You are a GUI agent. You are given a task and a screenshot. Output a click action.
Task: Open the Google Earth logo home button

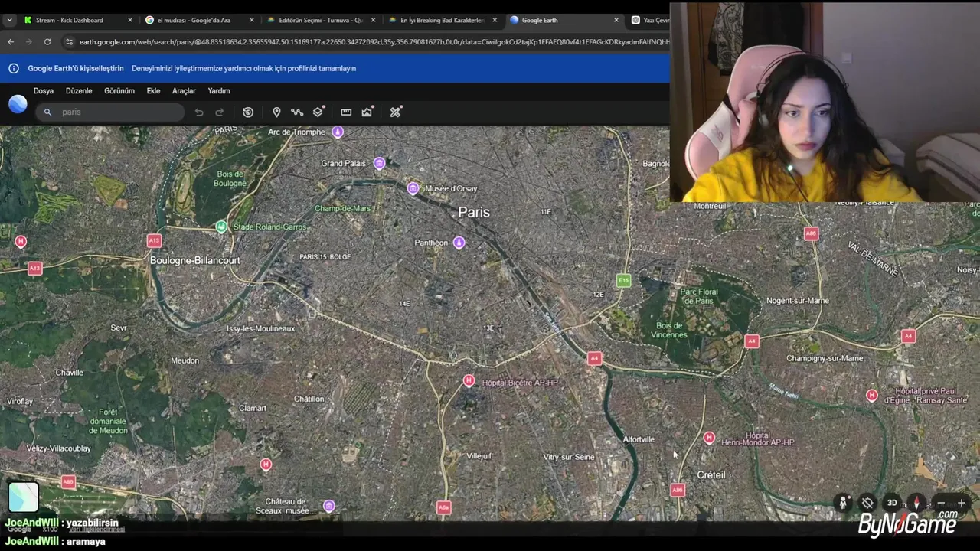click(x=18, y=104)
